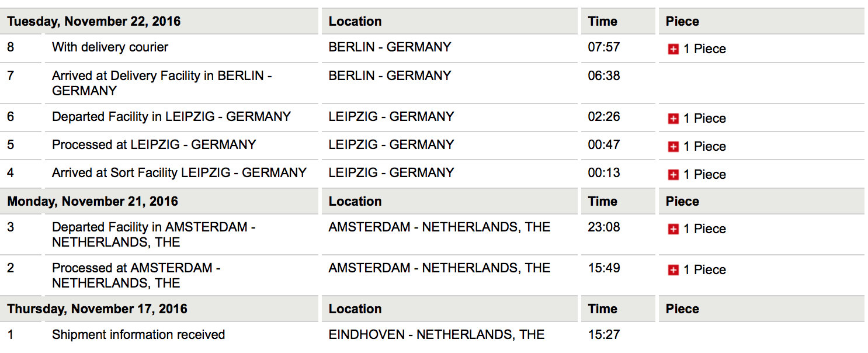Click the Location column header in the Thursday section
Image resolution: width=868 pixels, height=353 pixels.
[355, 309]
